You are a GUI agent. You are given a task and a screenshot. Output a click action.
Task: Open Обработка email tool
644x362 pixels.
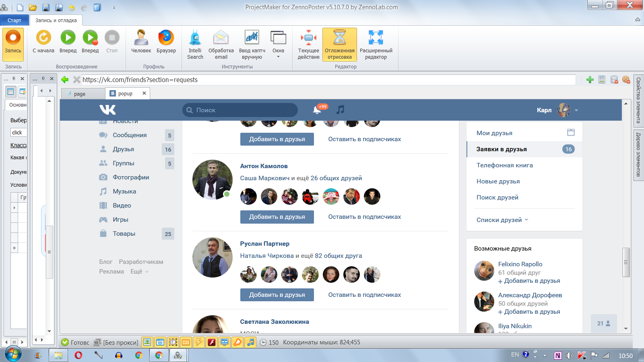click(221, 45)
